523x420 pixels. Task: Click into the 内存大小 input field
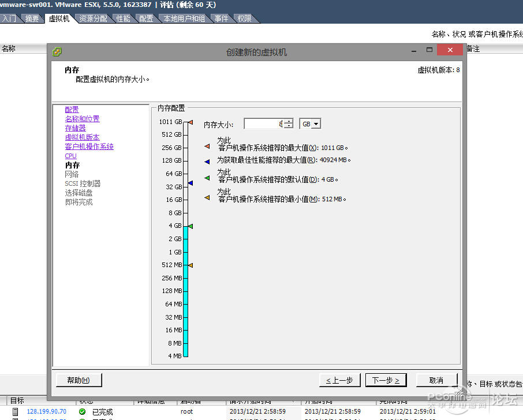click(x=264, y=124)
